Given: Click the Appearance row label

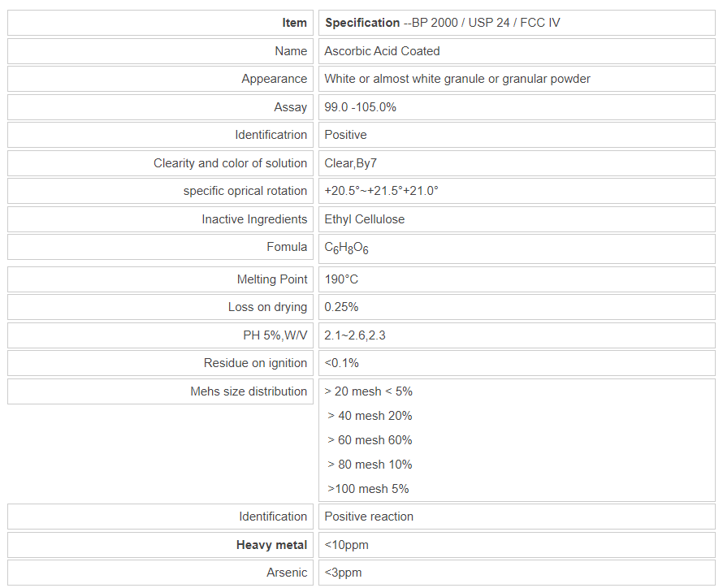Looking at the screenshot, I should (274, 79).
